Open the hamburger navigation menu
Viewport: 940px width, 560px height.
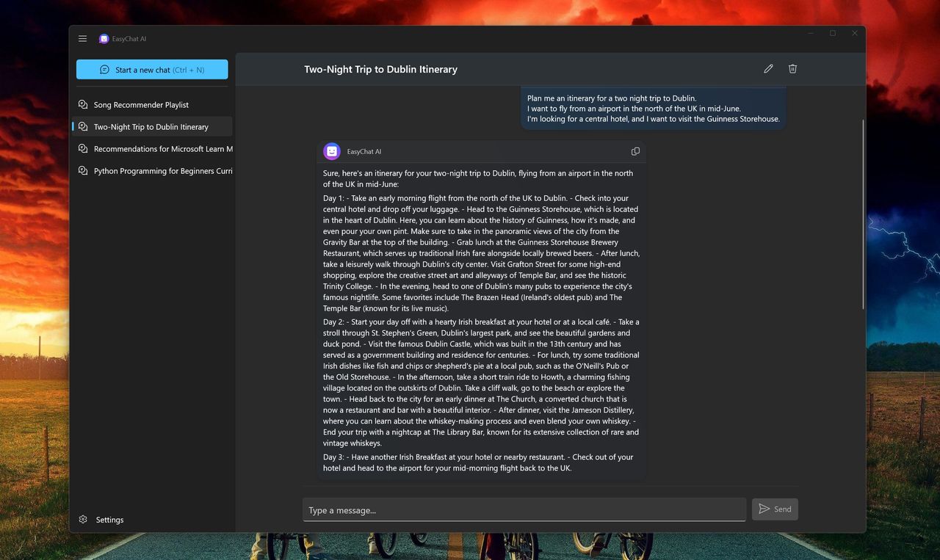(x=82, y=39)
